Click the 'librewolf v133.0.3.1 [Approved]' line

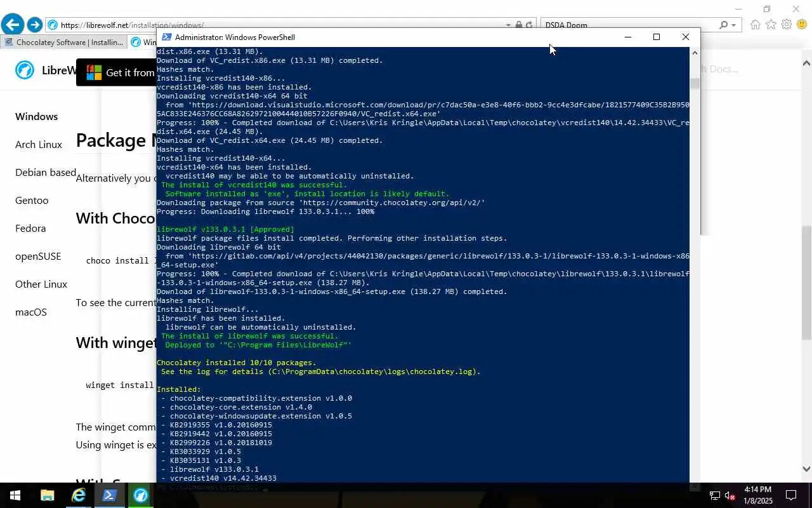coord(225,229)
